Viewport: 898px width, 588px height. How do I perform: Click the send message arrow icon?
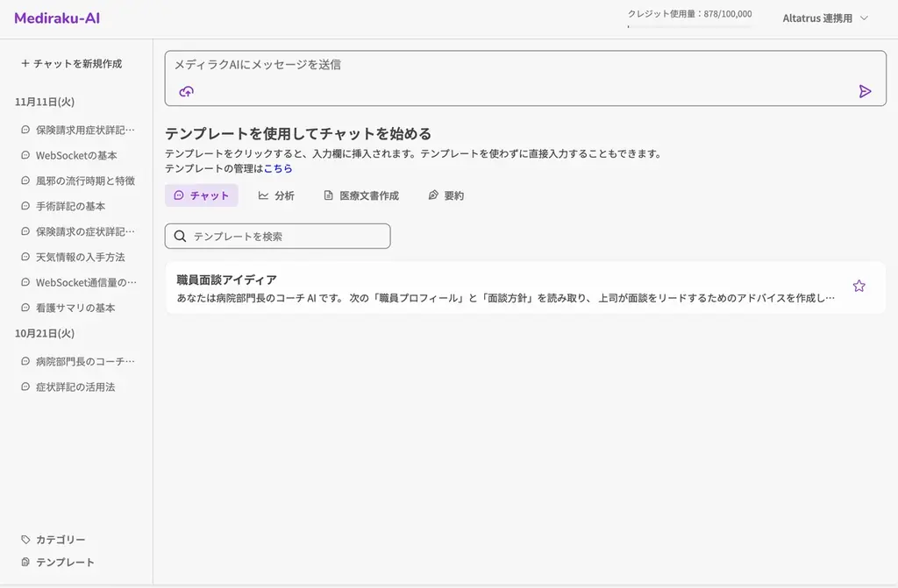(x=866, y=91)
